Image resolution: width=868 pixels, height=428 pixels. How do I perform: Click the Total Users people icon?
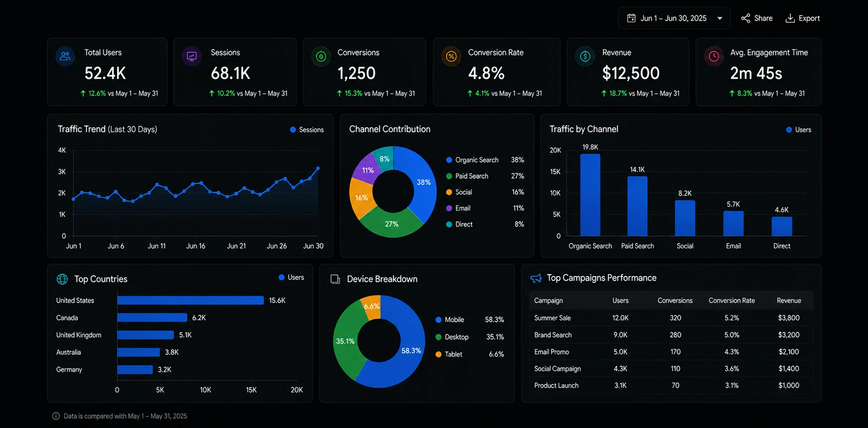(x=65, y=56)
